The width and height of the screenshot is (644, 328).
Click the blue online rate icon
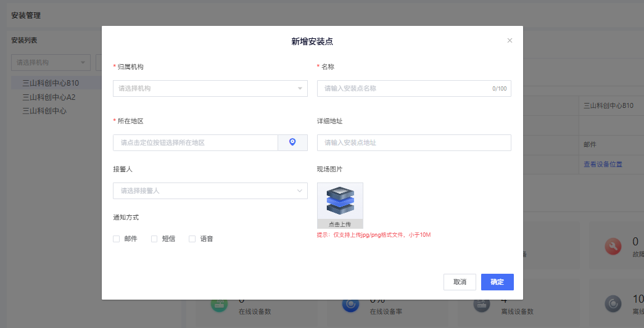[x=351, y=305]
